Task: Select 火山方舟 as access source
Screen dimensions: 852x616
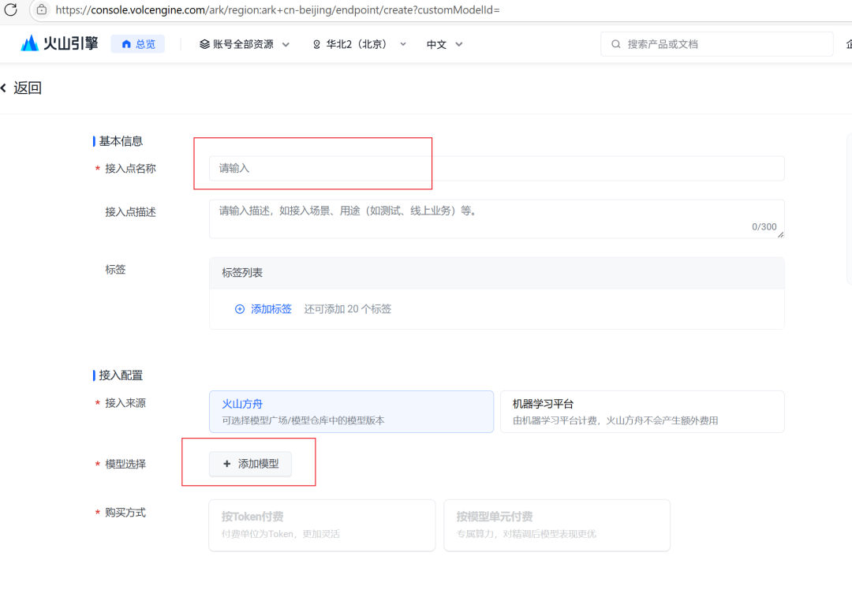Action: pyautogui.click(x=352, y=412)
